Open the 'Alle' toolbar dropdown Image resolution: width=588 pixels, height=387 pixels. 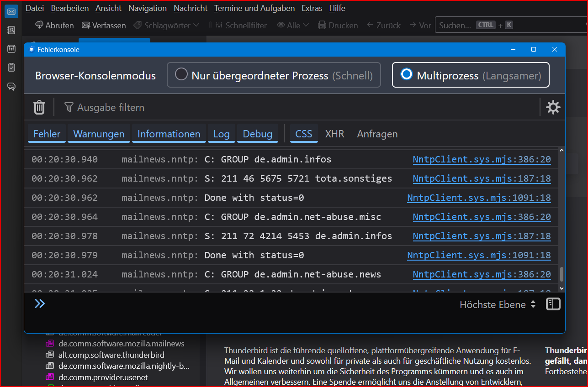click(293, 26)
